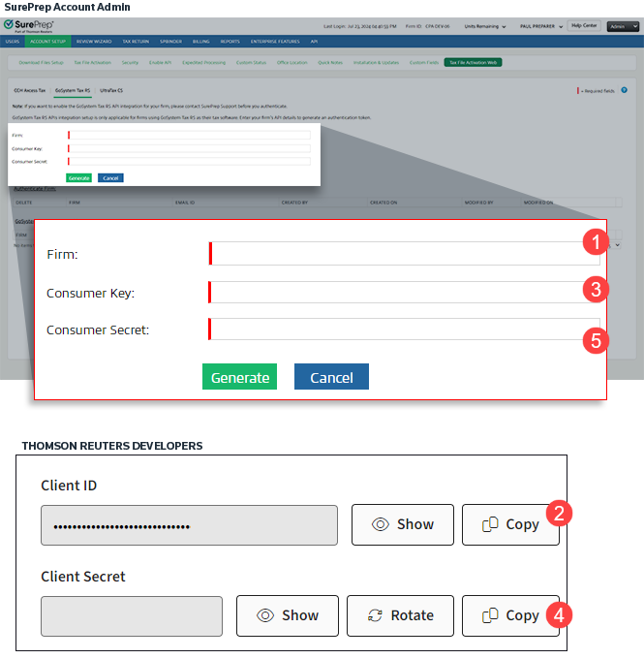The width and height of the screenshot is (644, 659).
Task: Open the blue help question mark icon
Action: click(624, 90)
